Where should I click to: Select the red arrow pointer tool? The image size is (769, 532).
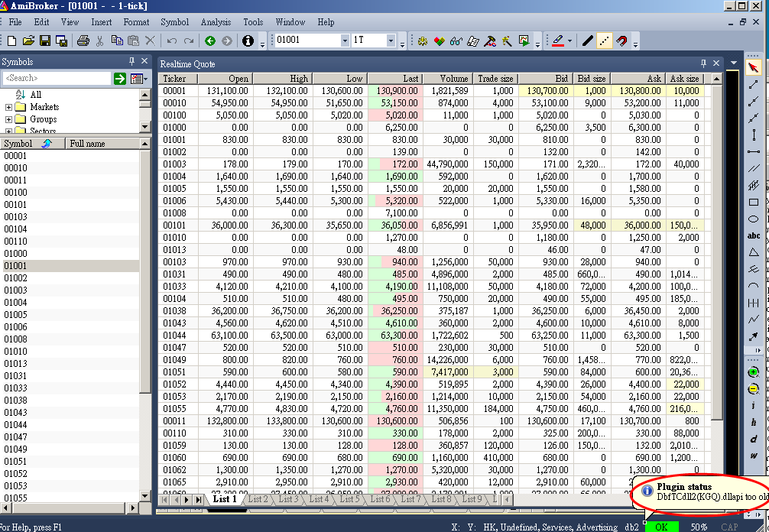point(753,68)
